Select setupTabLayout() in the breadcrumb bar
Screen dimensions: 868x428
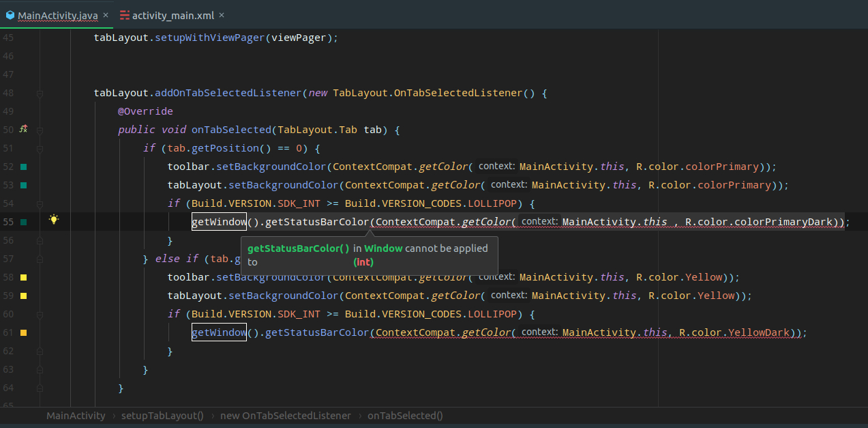[162, 415]
